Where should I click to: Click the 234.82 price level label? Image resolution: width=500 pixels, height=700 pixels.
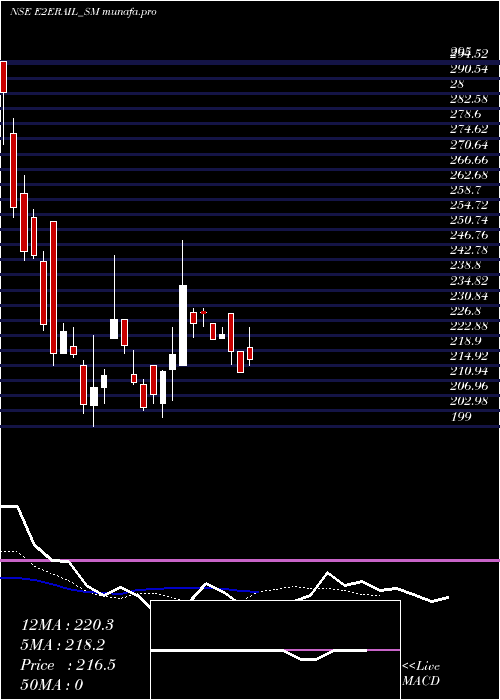[x=469, y=280]
